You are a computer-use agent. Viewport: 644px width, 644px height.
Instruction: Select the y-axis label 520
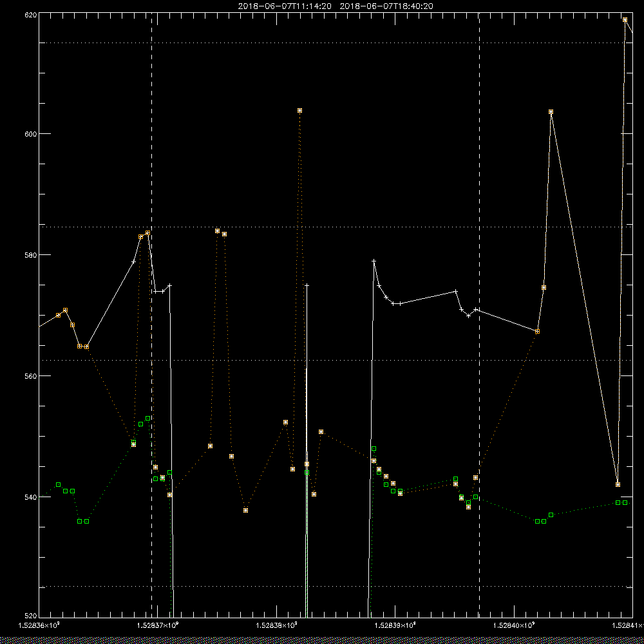pos(32,616)
